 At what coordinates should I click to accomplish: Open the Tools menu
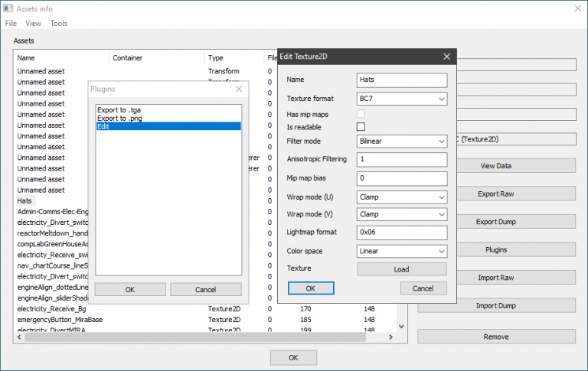point(59,24)
